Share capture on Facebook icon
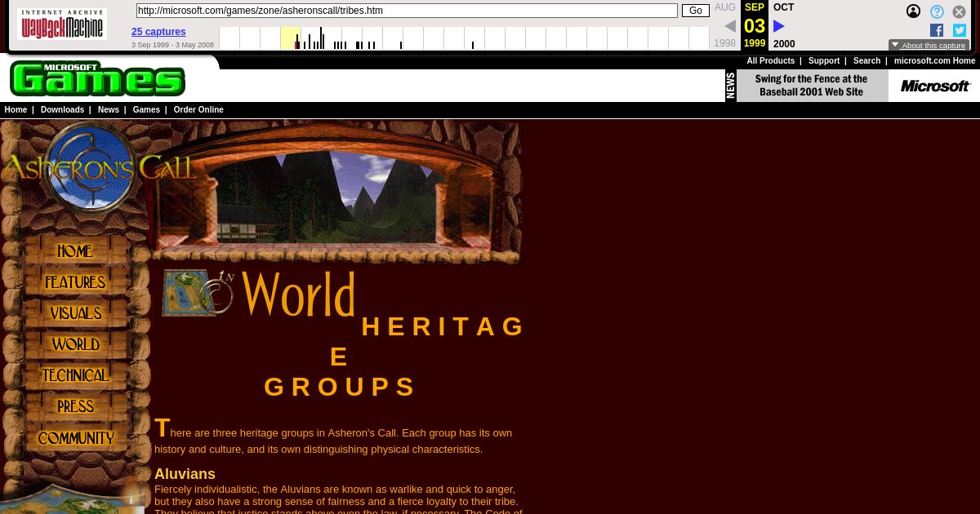Image resolution: width=980 pixels, height=514 pixels. (x=937, y=30)
